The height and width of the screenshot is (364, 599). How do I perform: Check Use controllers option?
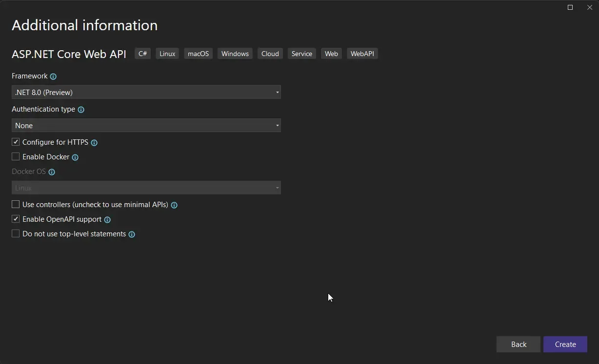(x=15, y=204)
